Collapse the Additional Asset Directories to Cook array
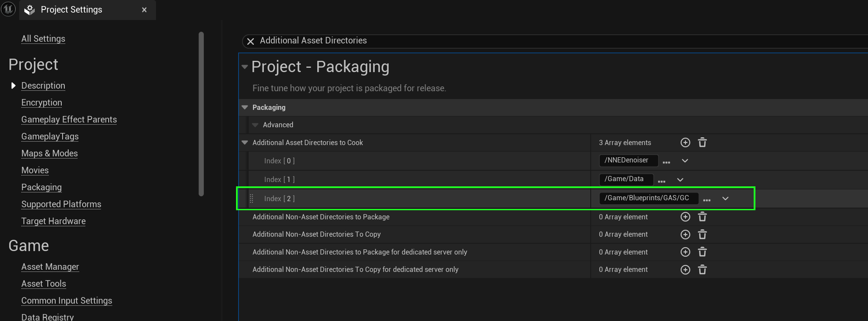 click(245, 142)
